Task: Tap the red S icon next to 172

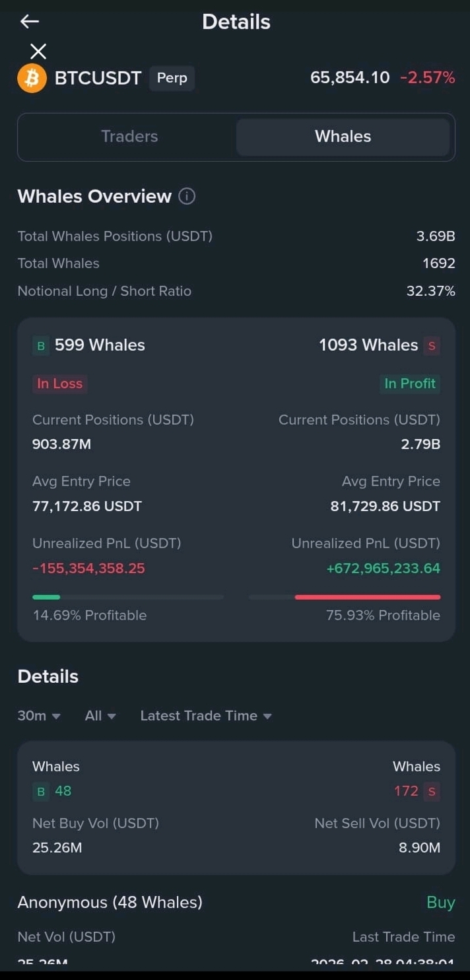Action: [432, 791]
